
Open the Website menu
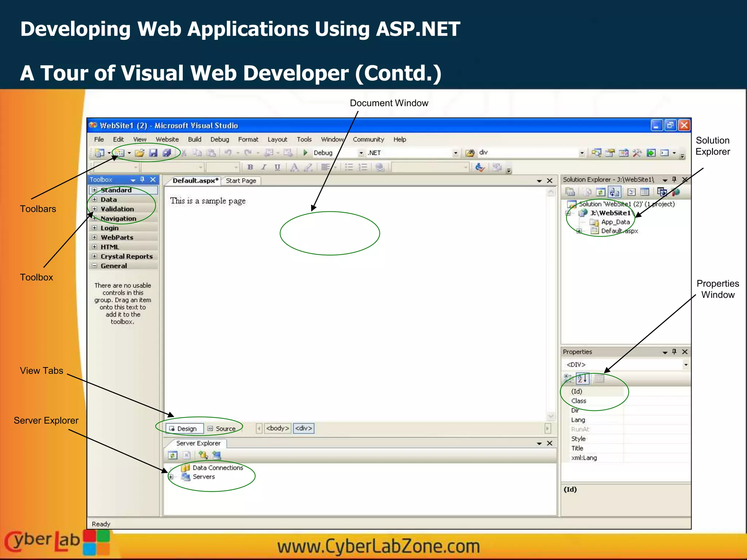click(x=167, y=139)
